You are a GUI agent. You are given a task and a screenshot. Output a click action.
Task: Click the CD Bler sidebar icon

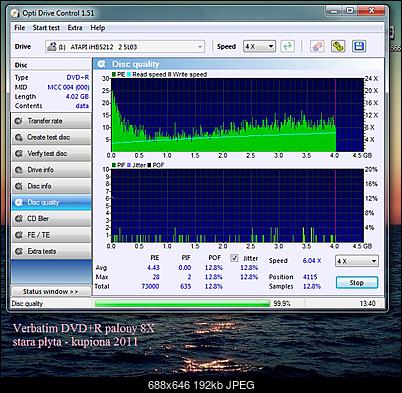(x=19, y=219)
